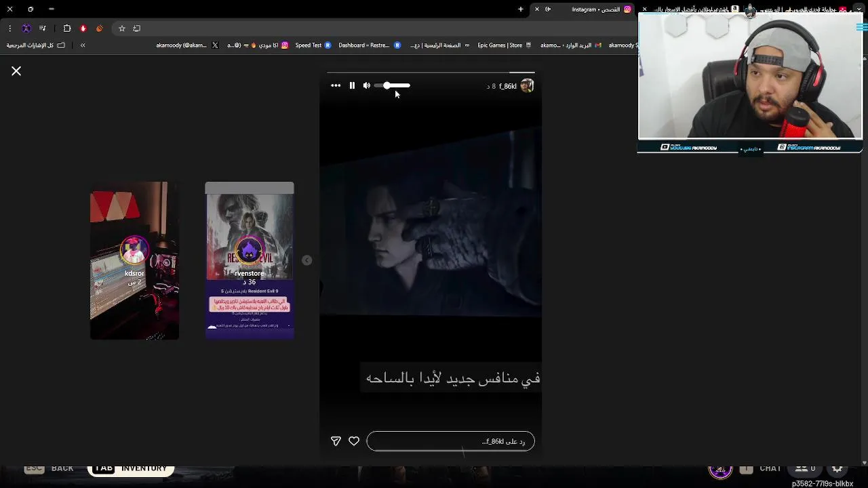Focus the reply to f_86kl field
The height and width of the screenshot is (488, 868).
(x=450, y=441)
